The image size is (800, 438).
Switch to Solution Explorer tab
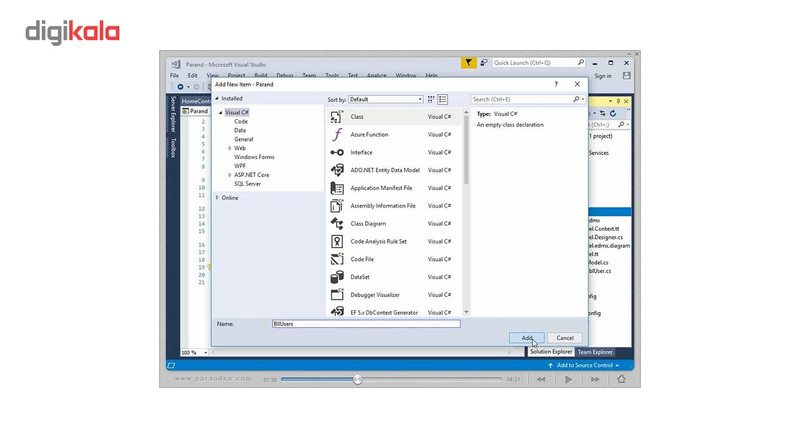pyautogui.click(x=551, y=352)
